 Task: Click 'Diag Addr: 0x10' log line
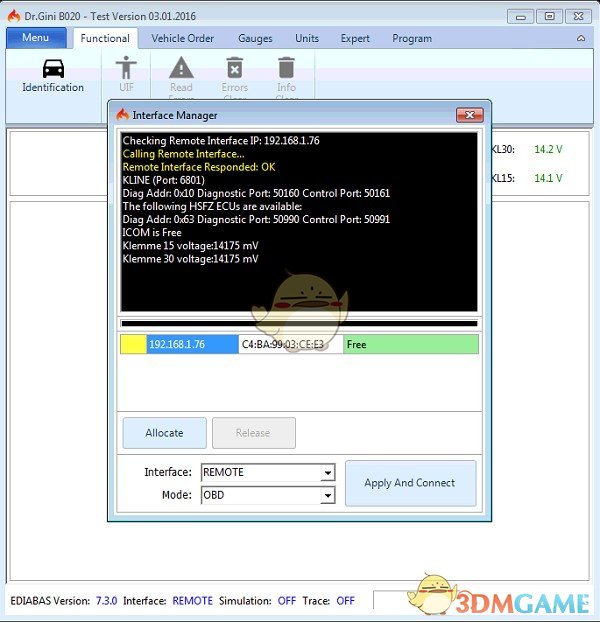point(256,193)
